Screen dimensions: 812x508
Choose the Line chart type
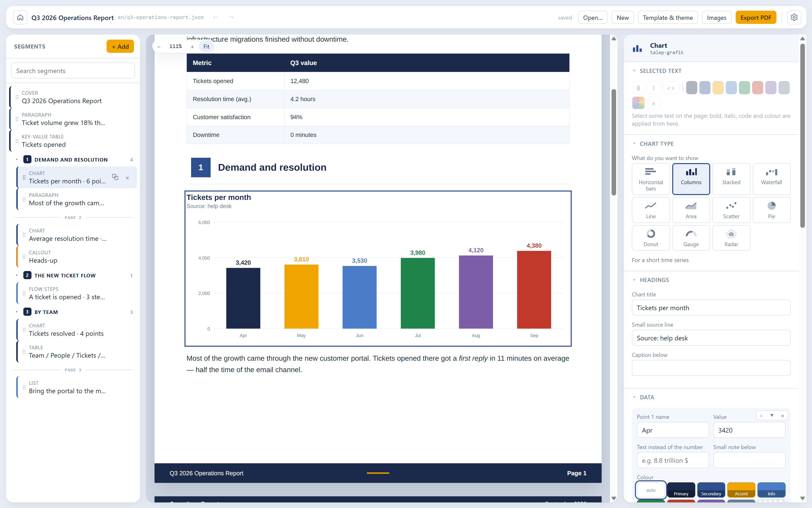coord(651,210)
